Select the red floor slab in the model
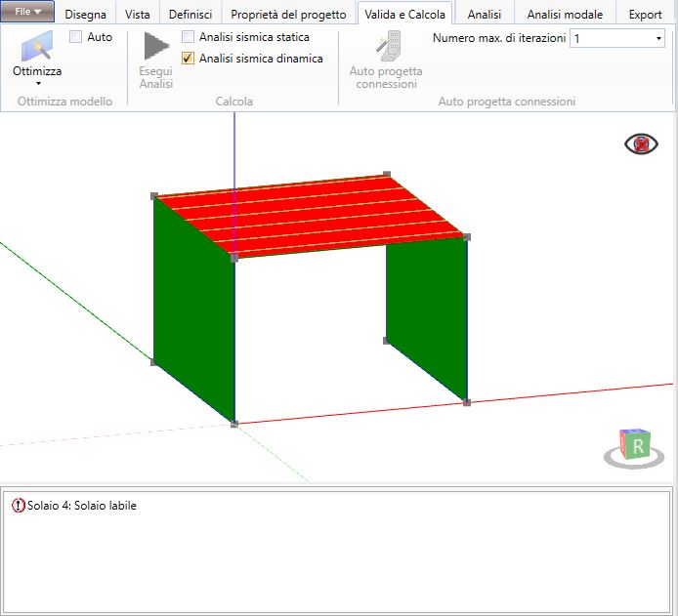Screen dimensions: 678x616 (x=311, y=215)
